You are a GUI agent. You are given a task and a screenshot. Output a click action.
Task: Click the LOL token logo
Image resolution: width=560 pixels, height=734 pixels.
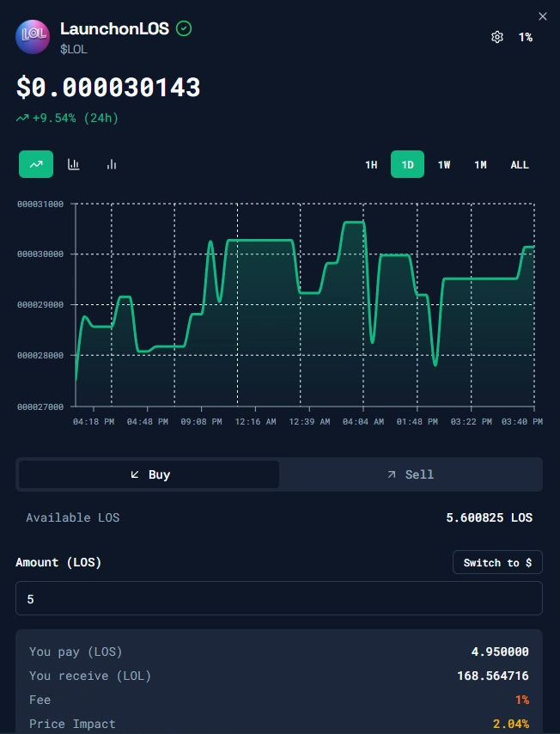click(x=33, y=37)
